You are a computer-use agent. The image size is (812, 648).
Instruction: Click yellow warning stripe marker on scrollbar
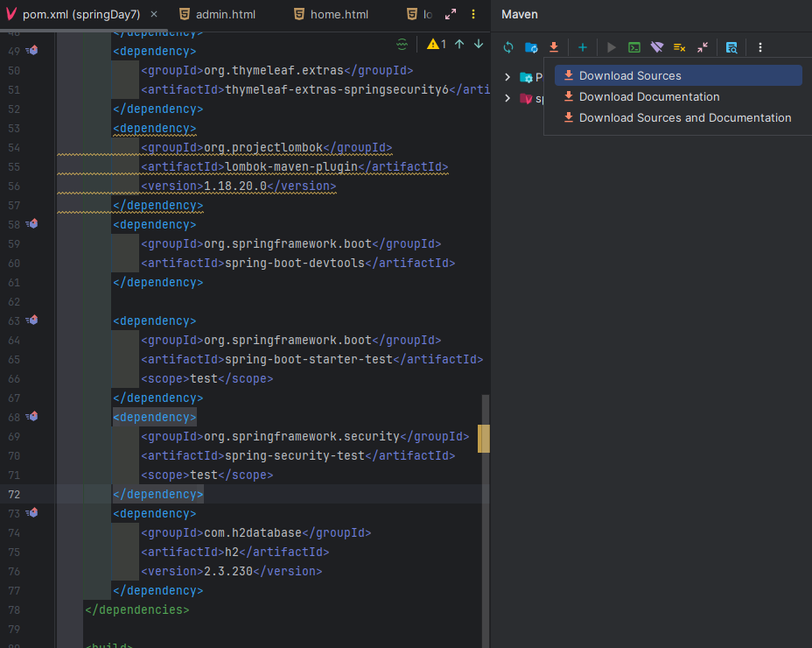[484, 439]
